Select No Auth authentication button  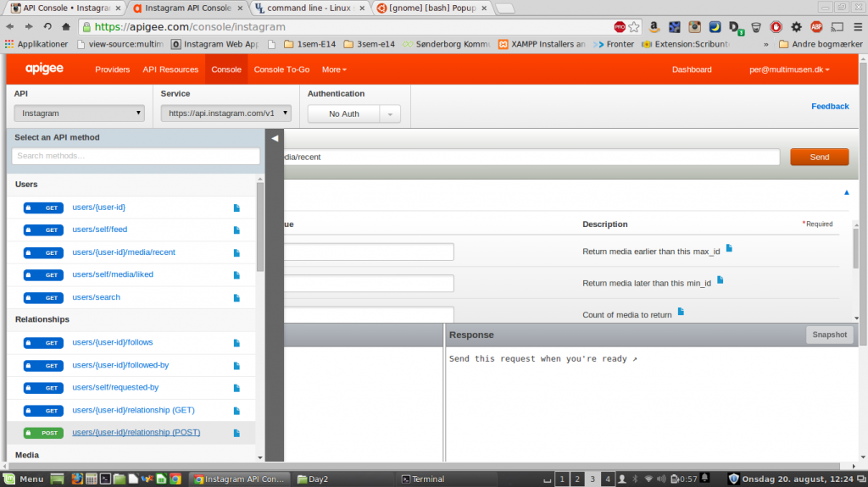pyautogui.click(x=344, y=114)
